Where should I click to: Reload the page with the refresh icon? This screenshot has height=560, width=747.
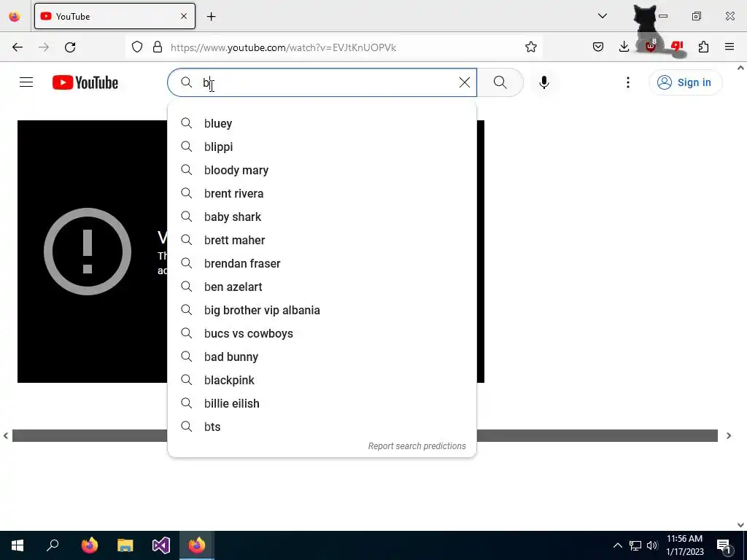[x=70, y=47]
